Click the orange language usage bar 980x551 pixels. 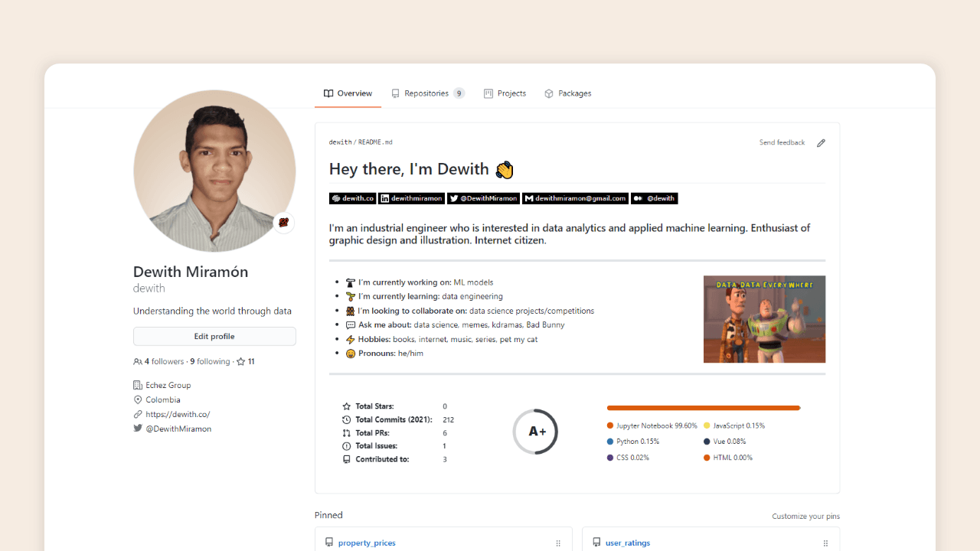click(x=703, y=408)
